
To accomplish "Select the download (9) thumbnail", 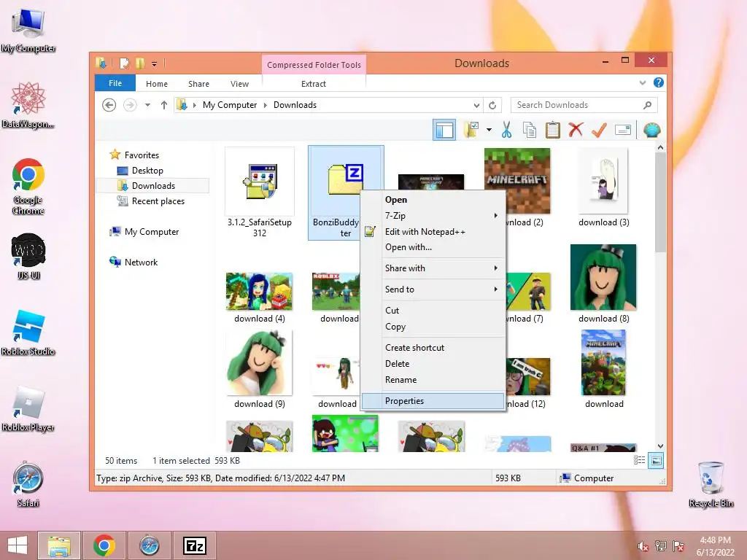I will coord(260,370).
